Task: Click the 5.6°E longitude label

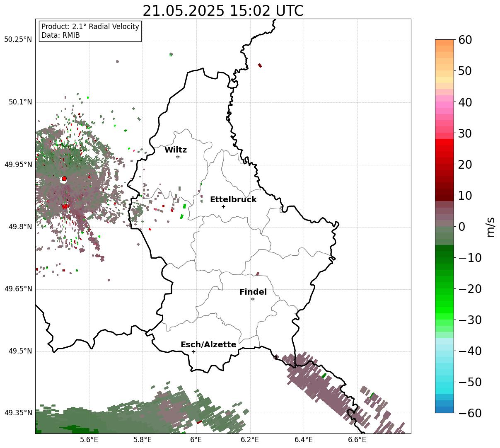Action: [89, 440]
